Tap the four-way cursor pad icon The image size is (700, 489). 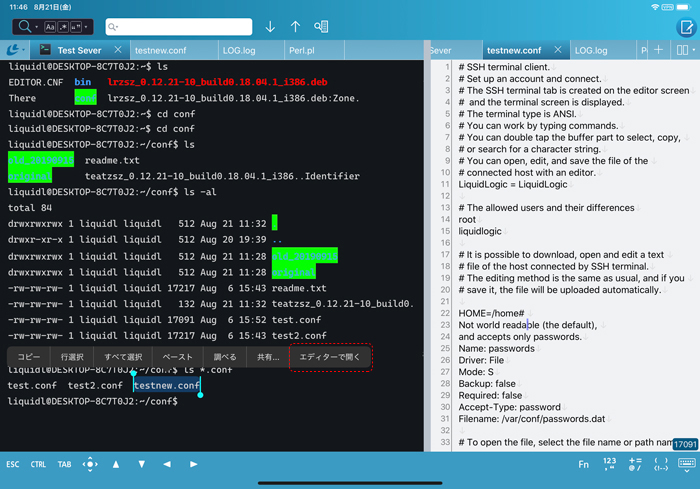[x=90, y=464]
